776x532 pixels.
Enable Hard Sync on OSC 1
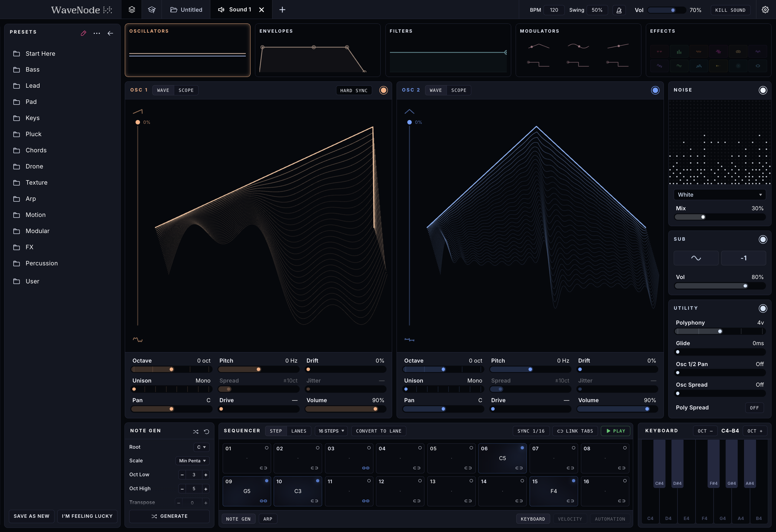coord(353,91)
